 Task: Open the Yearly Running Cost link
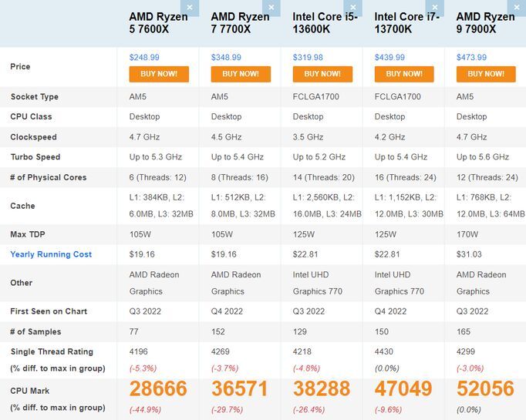[51, 254]
